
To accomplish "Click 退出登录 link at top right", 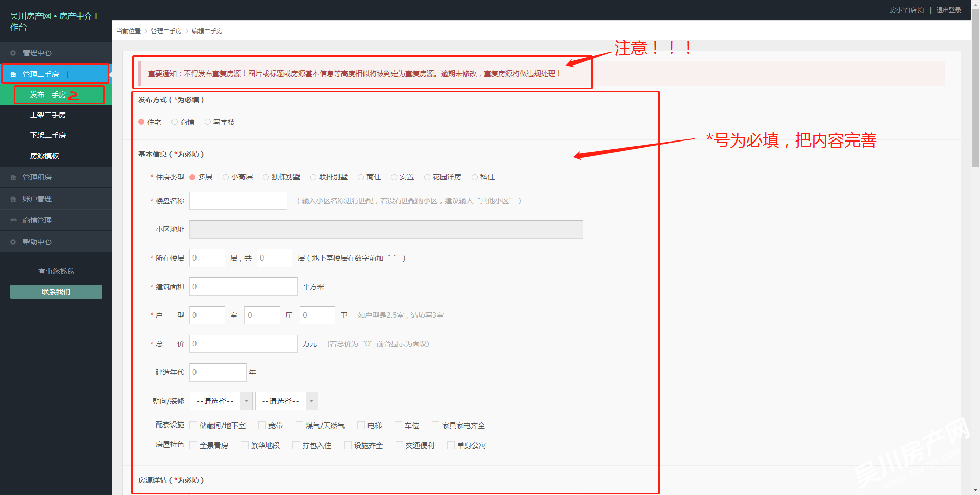I will (x=948, y=10).
